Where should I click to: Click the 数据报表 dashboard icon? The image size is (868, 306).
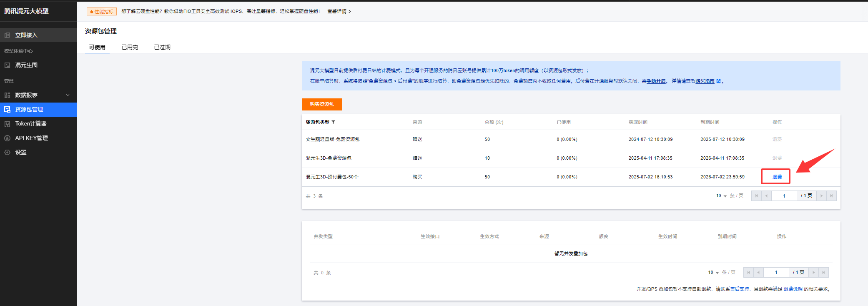[7, 95]
